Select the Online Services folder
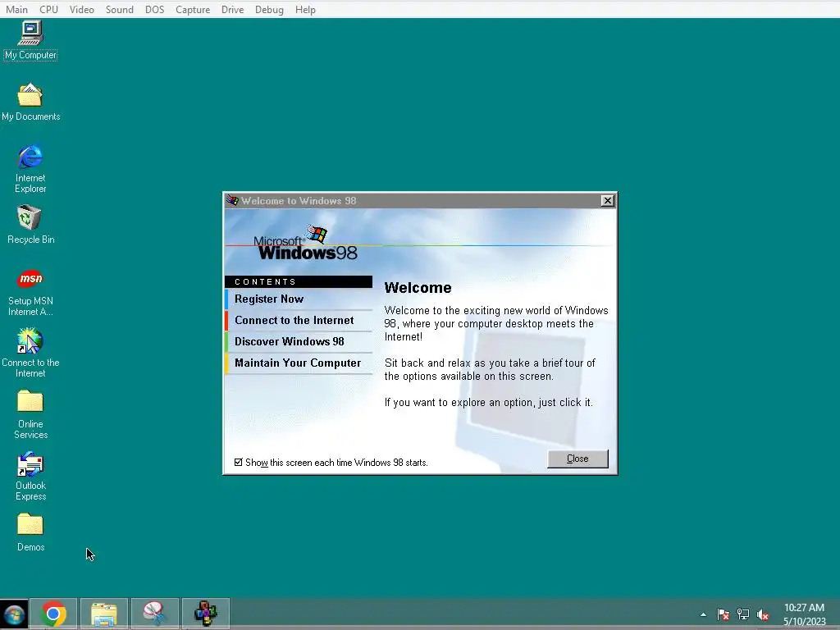The width and height of the screenshot is (840, 630). click(30, 414)
